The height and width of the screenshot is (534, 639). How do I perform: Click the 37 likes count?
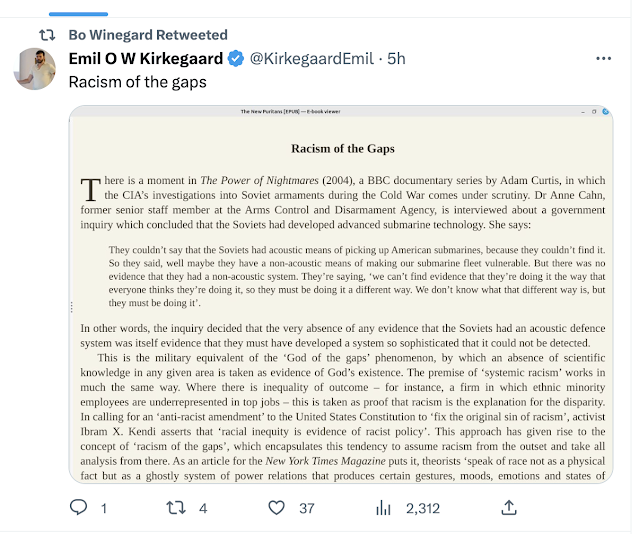[x=306, y=508]
